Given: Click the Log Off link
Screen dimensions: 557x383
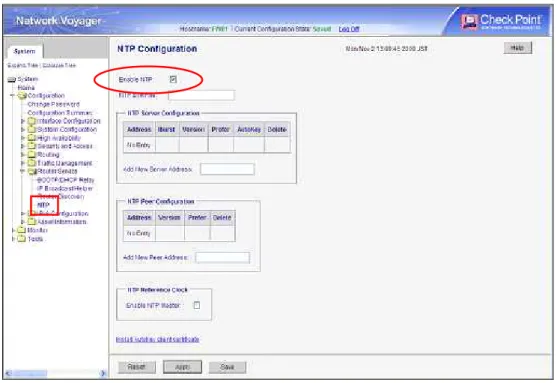Looking at the screenshot, I should (349, 29).
